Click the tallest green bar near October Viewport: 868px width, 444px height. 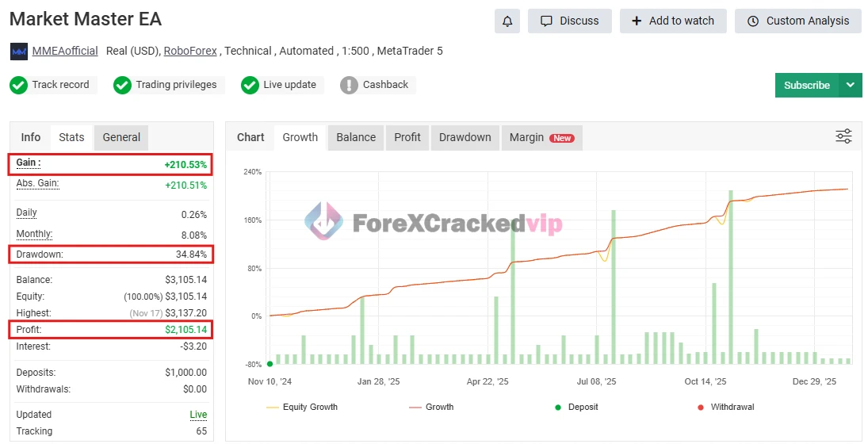coord(730,277)
